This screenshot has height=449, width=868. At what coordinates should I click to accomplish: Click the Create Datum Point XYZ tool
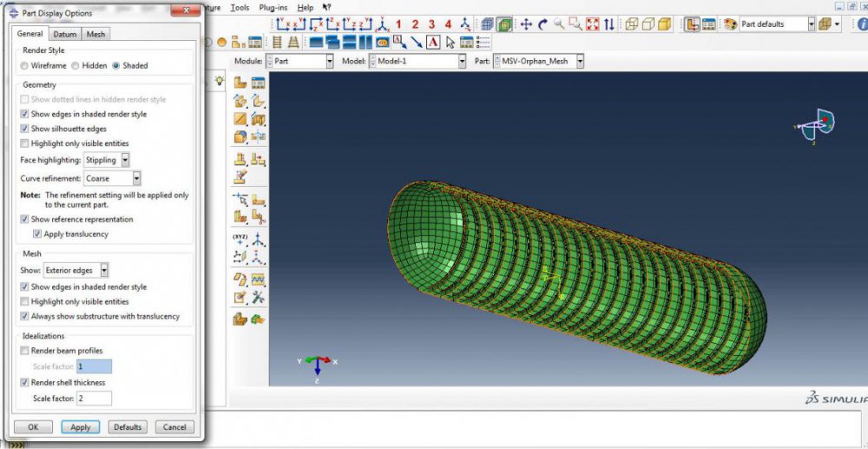240,238
